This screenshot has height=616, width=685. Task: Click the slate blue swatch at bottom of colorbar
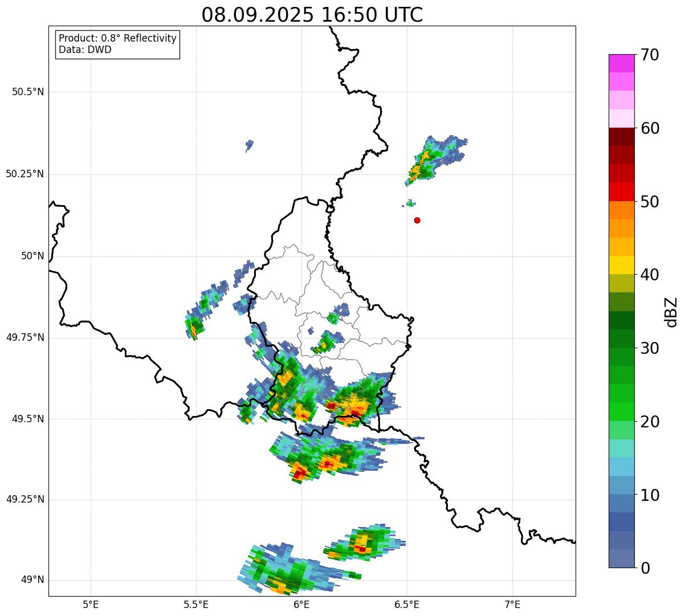click(x=622, y=558)
